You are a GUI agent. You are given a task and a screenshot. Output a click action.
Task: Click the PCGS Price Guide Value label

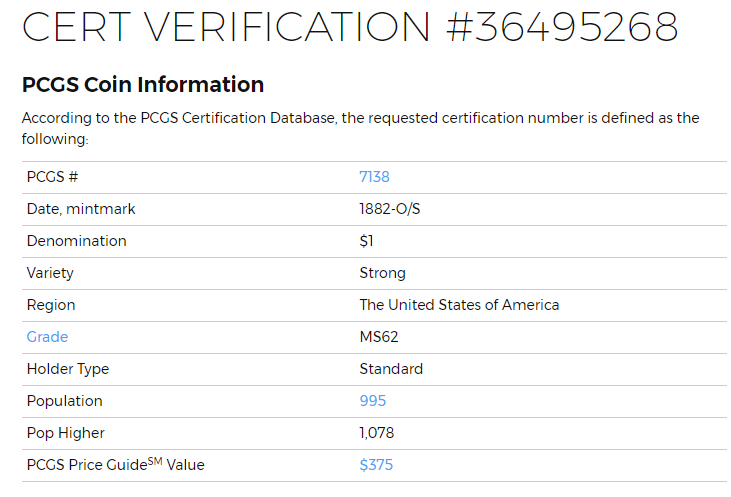(x=115, y=465)
